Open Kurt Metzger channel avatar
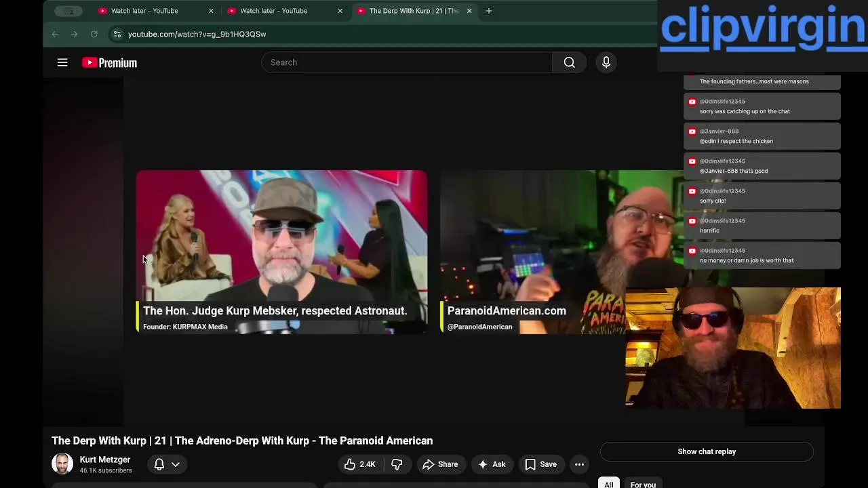The width and height of the screenshot is (868, 488). pyautogui.click(x=62, y=464)
